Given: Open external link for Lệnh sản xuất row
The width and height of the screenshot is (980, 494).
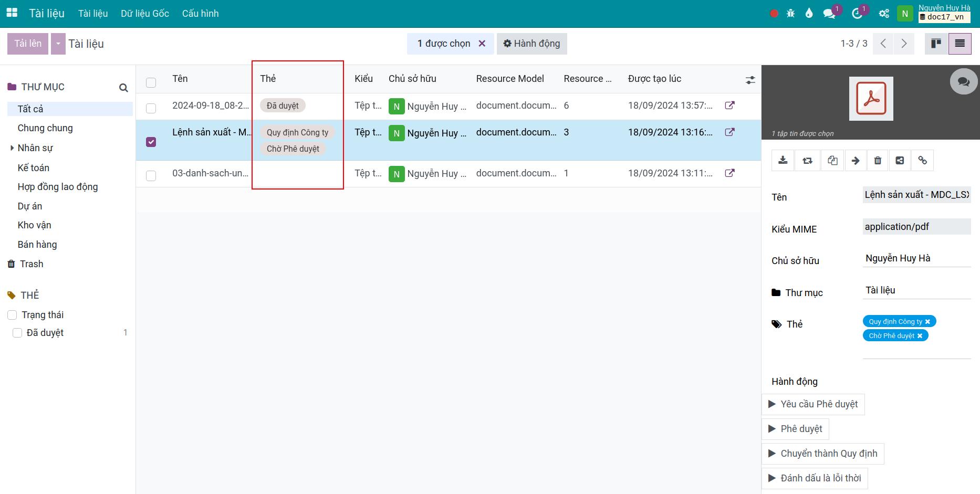Looking at the screenshot, I should click(x=729, y=132).
